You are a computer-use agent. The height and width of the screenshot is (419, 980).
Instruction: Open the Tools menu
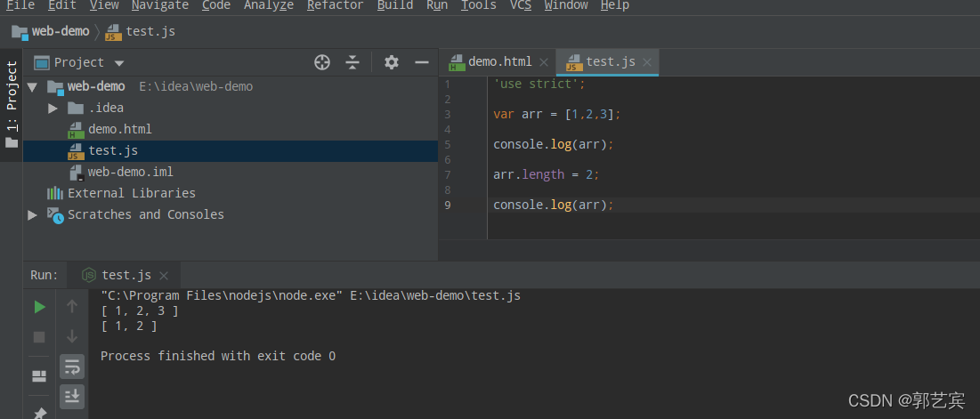pyautogui.click(x=479, y=5)
